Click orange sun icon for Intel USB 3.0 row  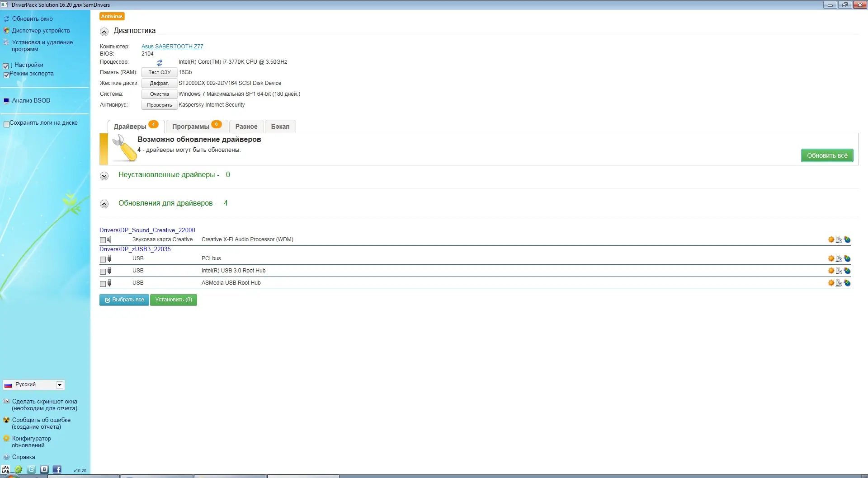(831, 271)
